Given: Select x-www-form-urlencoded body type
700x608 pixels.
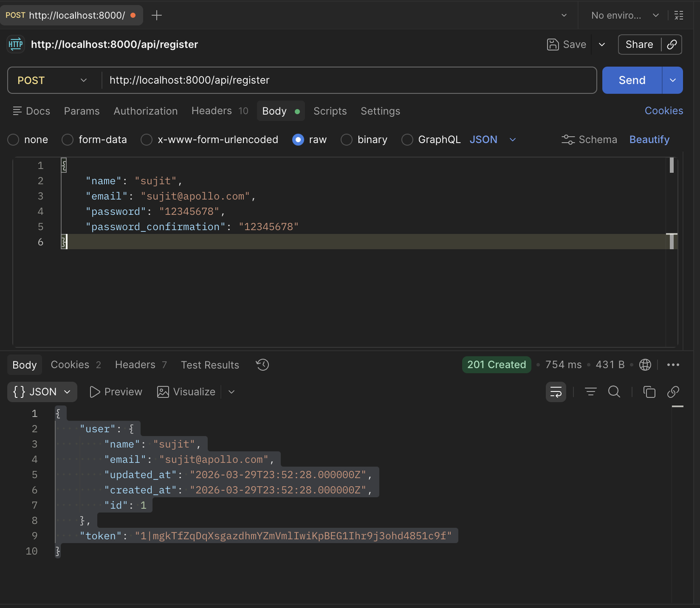Looking at the screenshot, I should [147, 140].
